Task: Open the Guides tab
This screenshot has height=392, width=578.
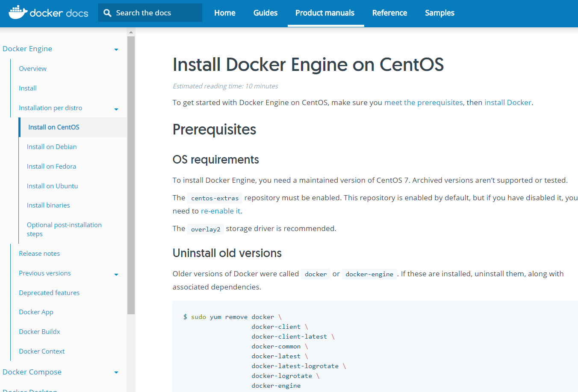Action: coord(265,13)
